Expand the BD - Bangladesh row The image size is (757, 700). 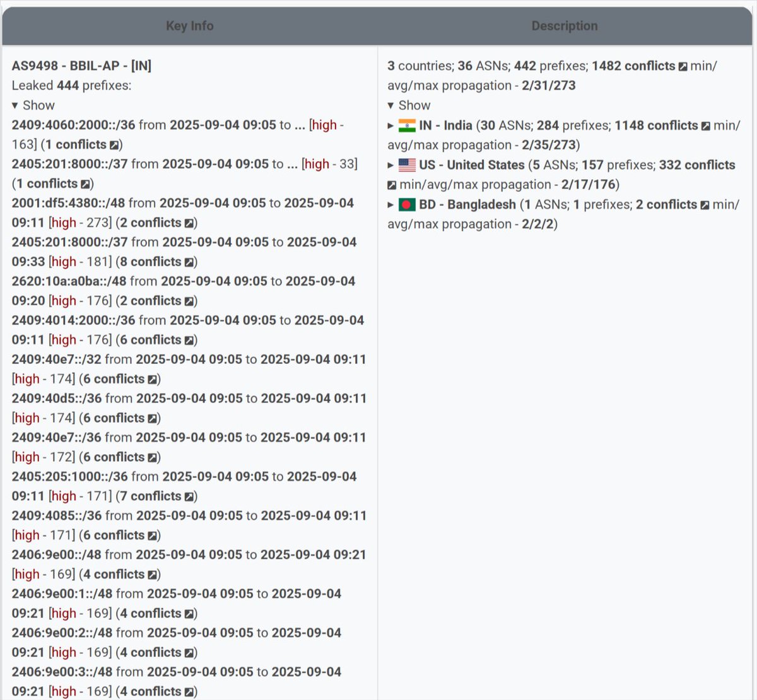click(x=391, y=205)
